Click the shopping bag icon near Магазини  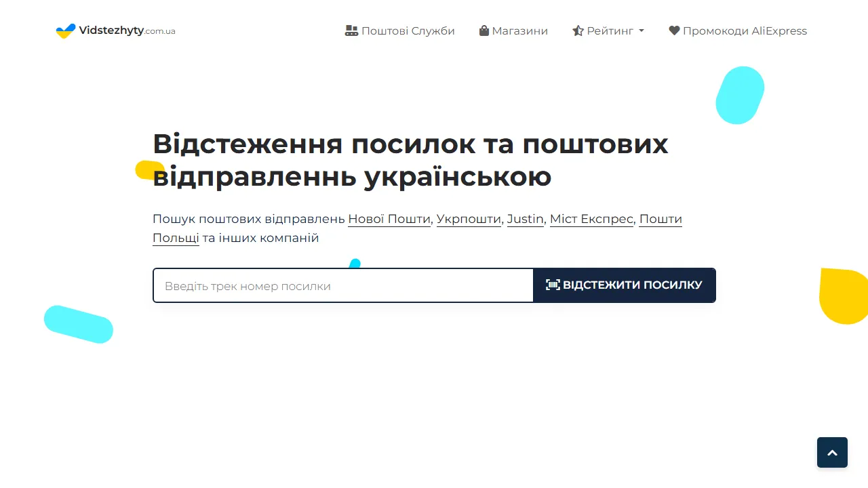coord(484,30)
